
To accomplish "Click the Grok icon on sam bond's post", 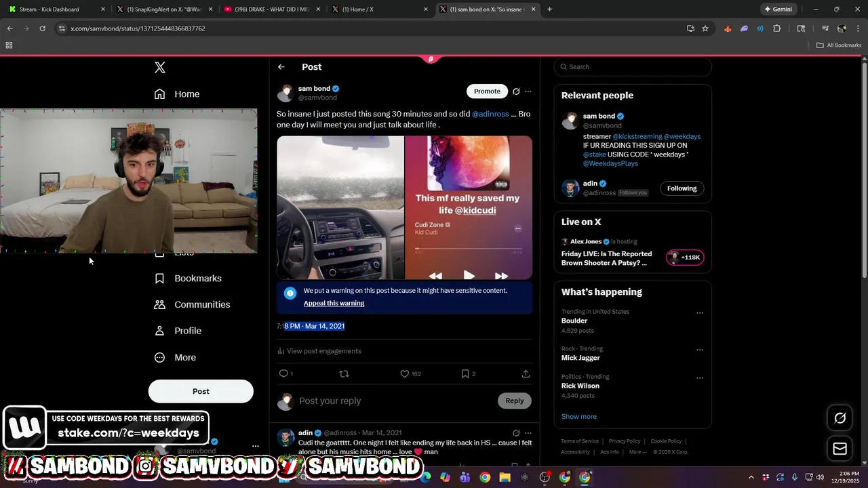I will point(516,91).
